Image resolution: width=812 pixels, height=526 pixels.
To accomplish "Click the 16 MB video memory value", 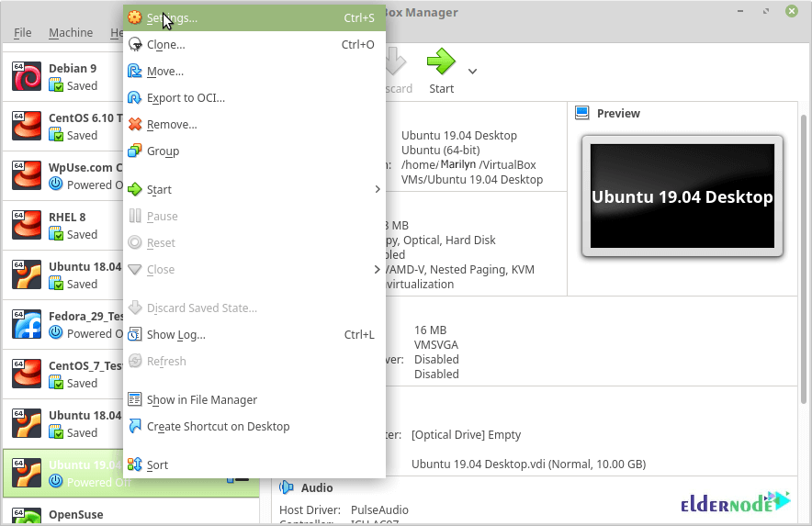I will [x=430, y=330].
